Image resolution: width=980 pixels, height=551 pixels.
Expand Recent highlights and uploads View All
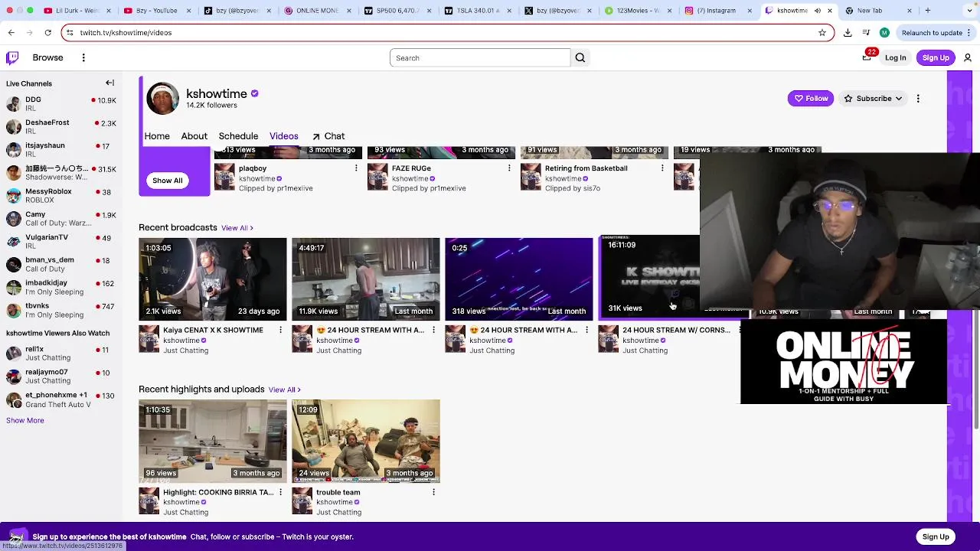tap(285, 390)
